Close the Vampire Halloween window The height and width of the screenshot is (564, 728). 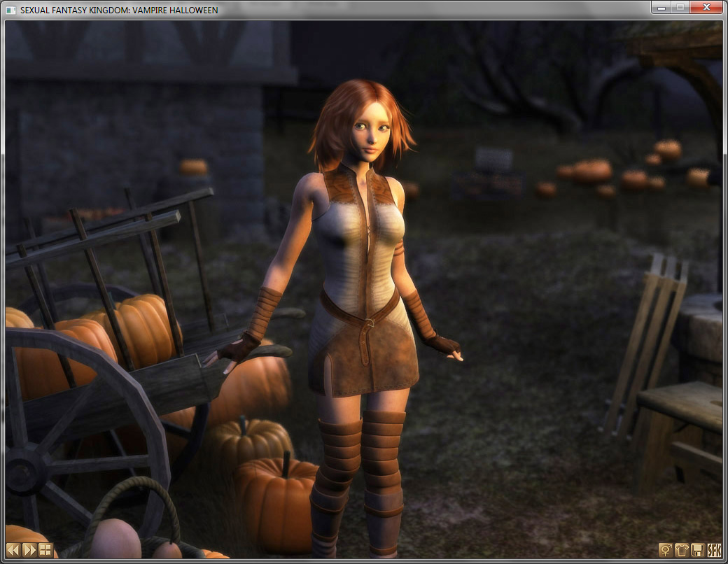pos(706,7)
